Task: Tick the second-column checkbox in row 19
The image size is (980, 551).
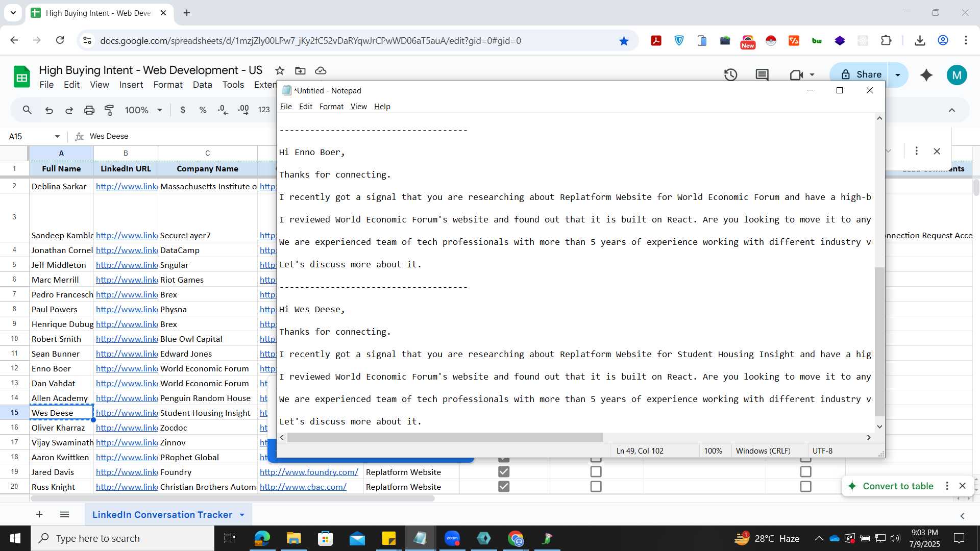Action: (x=596, y=472)
